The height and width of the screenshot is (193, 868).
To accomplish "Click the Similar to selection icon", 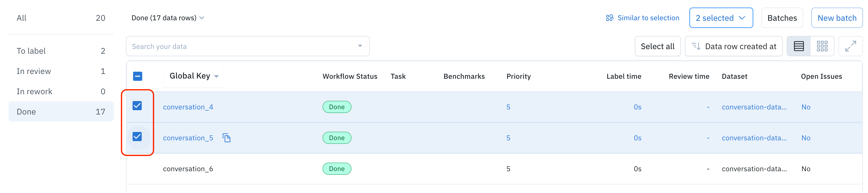I will [x=609, y=18].
